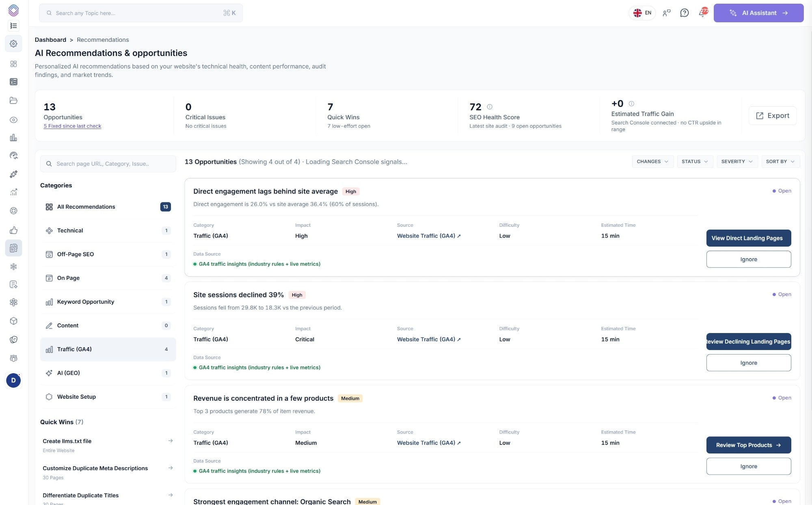Screen dimensions: 812x505
Task: Click the thumbs-up icon in sidebar
Action: click(x=13, y=230)
